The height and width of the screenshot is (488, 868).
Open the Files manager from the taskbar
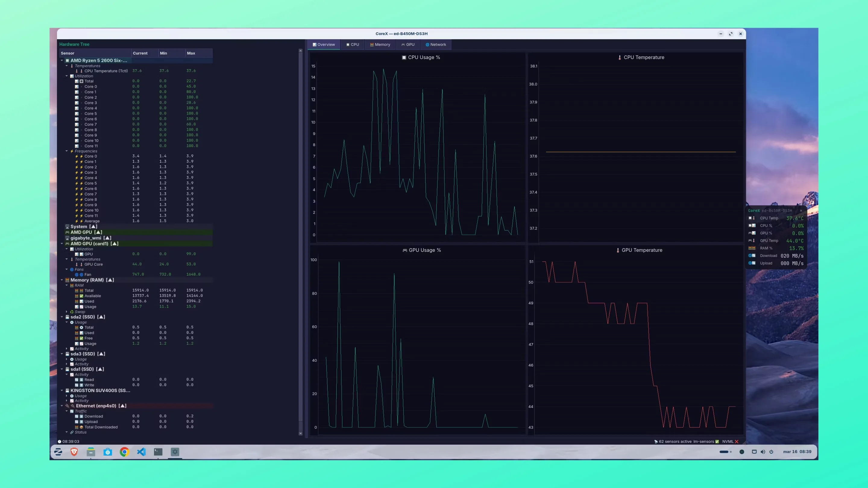(x=91, y=452)
